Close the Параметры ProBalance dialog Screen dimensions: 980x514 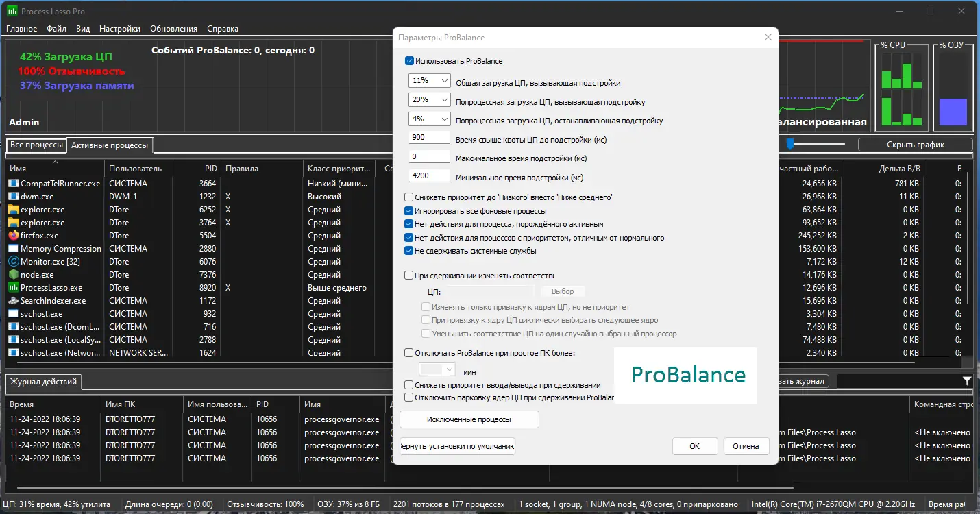[x=768, y=38]
